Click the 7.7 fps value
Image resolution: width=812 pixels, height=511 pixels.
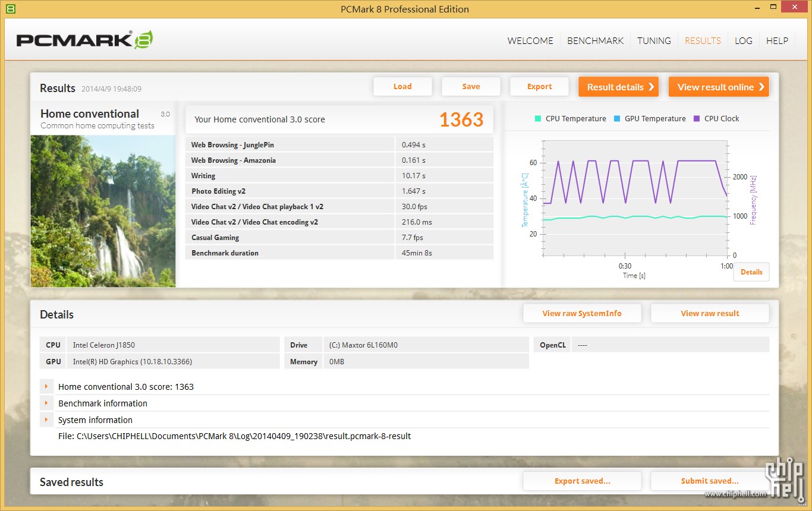point(413,237)
